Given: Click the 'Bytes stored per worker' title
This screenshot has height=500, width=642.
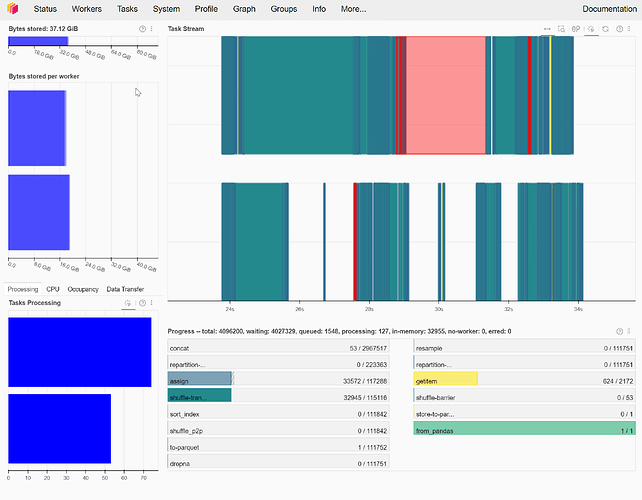Looking at the screenshot, I should point(44,76).
